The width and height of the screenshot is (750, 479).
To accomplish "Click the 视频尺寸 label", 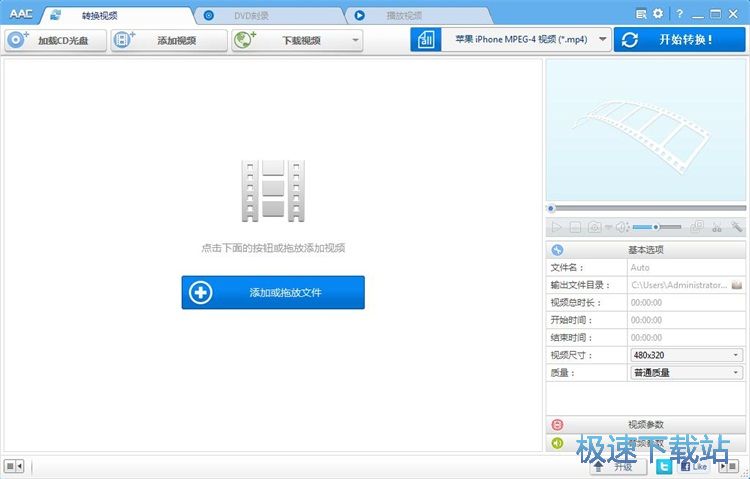I will pos(572,355).
